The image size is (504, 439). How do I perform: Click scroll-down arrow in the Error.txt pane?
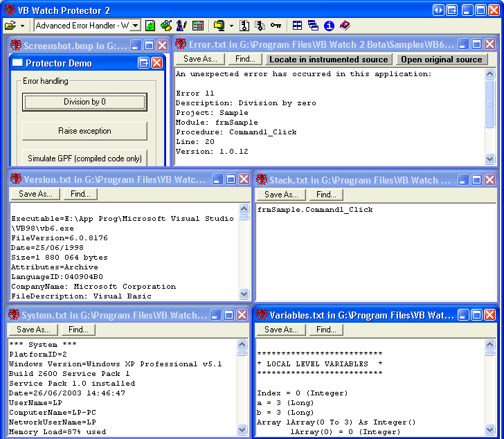[x=489, y=159]
